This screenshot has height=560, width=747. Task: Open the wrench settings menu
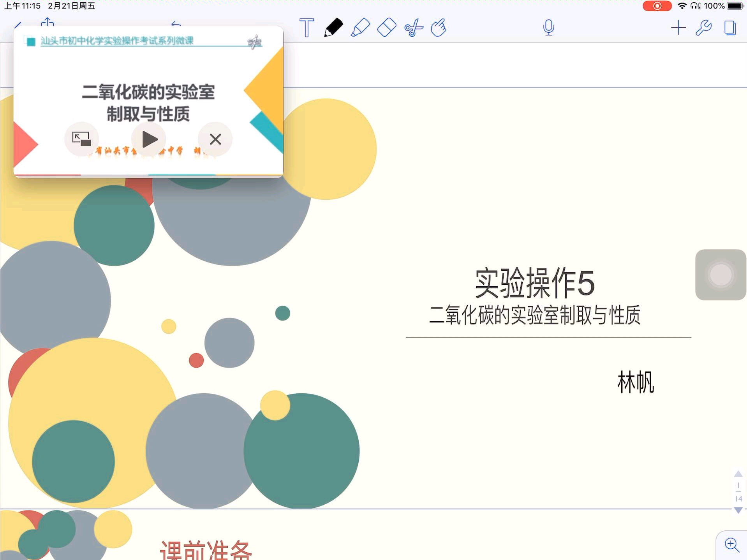pos(703,28)
